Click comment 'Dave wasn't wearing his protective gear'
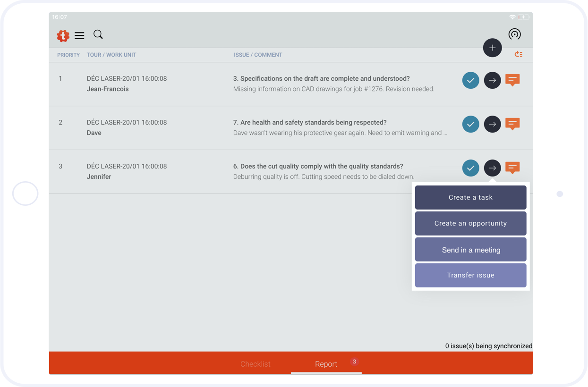Viewport: 588px width, 387px height. pos(340,133)
